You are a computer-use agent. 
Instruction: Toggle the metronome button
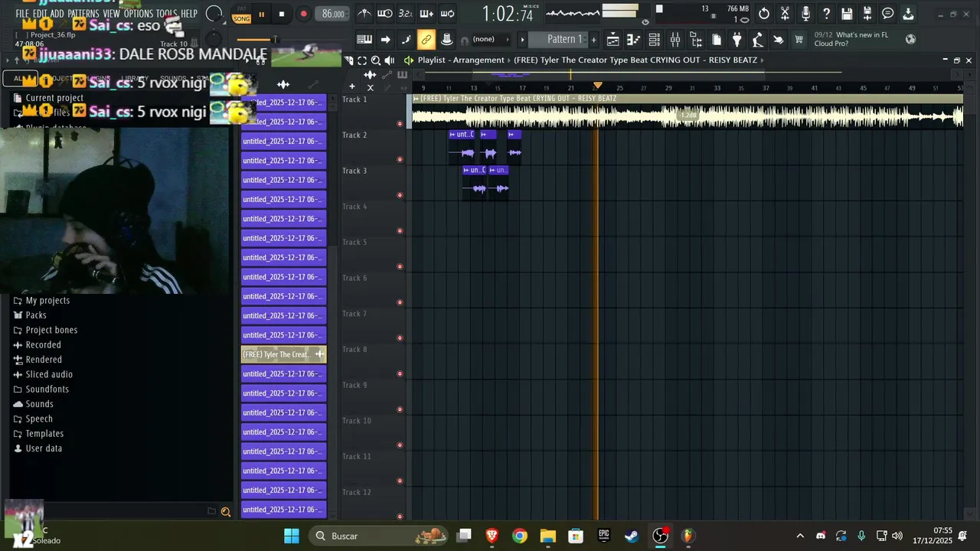pos(364,14)
